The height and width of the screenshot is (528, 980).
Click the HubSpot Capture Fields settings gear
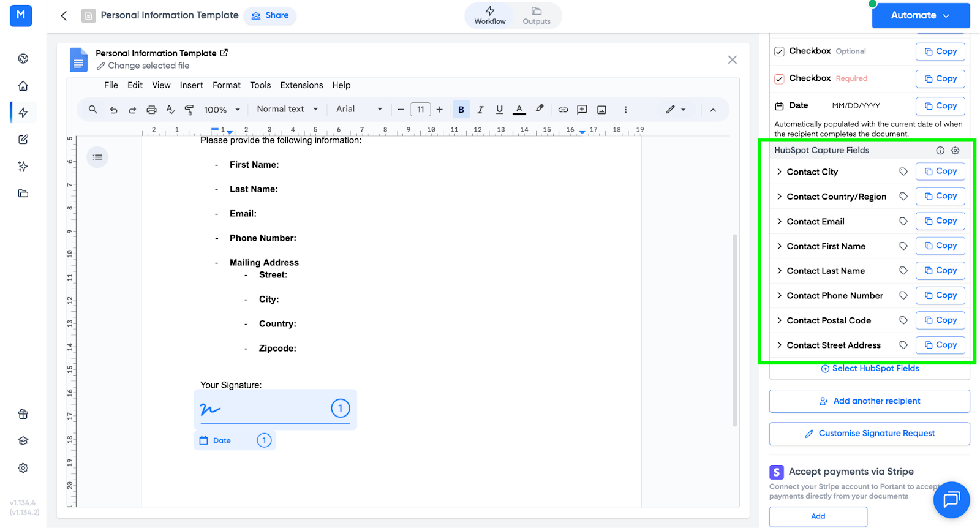coord(955,151)
